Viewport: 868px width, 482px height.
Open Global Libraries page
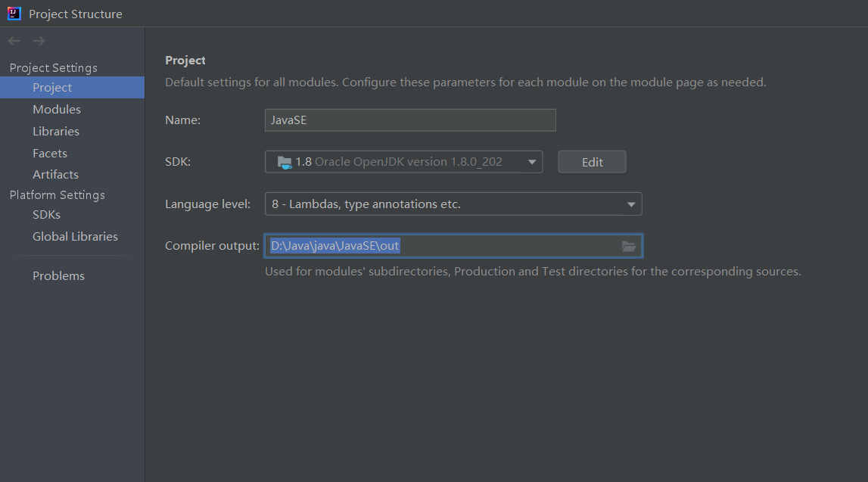pos(75,237)
